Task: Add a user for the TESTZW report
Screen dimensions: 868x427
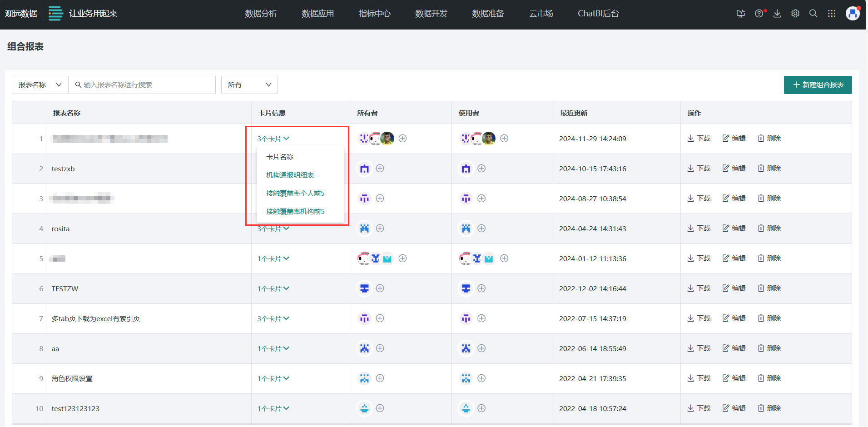Action: [x=481, y=288]
